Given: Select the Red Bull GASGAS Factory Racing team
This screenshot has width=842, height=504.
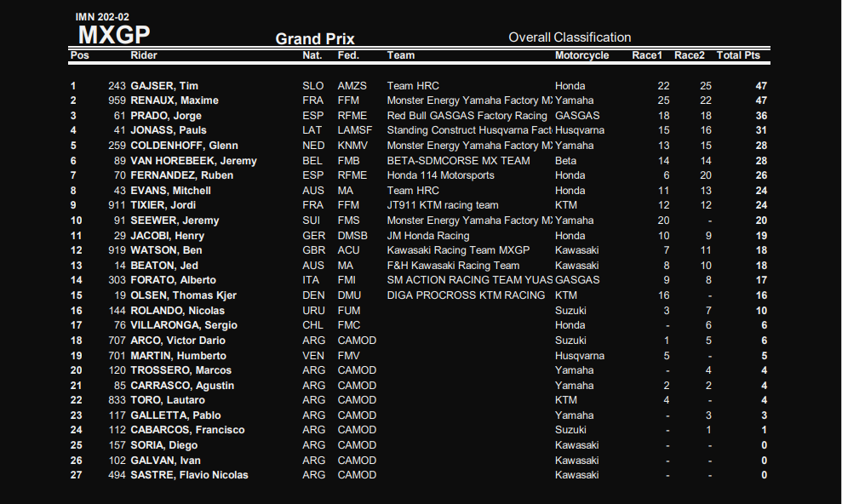Looking at the screenshot, I should click(467, 116).
